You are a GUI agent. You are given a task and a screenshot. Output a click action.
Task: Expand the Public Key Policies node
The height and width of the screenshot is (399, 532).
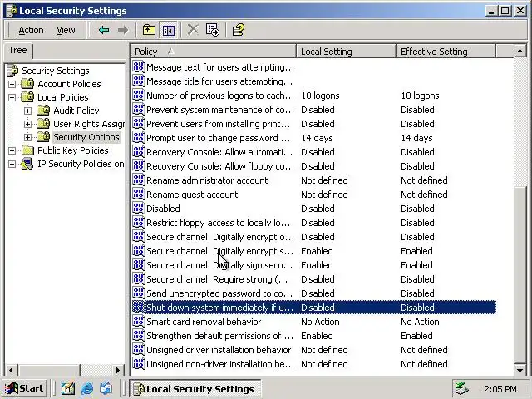[x=12, y=150]
